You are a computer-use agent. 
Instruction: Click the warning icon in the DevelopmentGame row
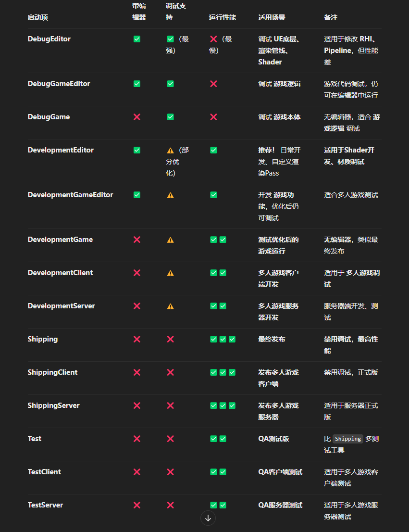[x=170, y=240]
